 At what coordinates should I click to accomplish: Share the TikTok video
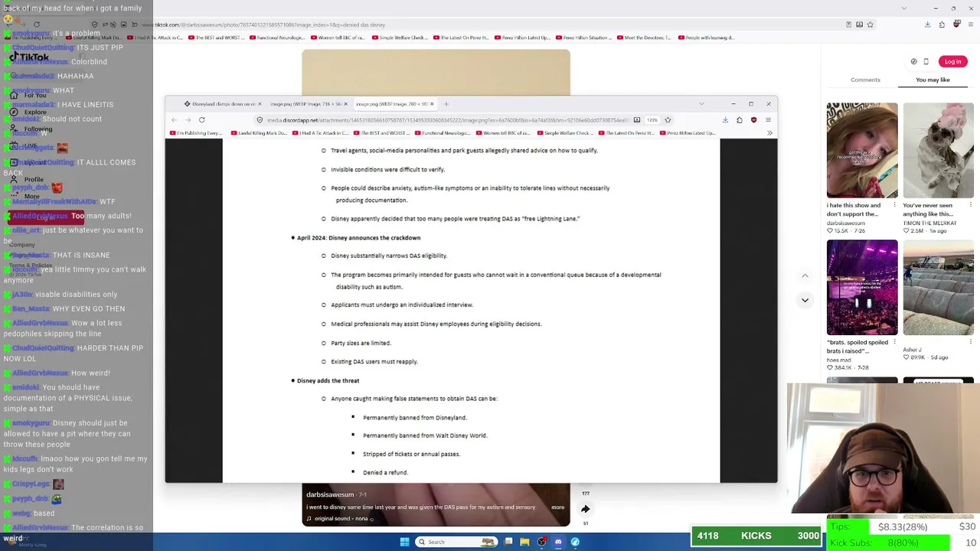[586, 509]
